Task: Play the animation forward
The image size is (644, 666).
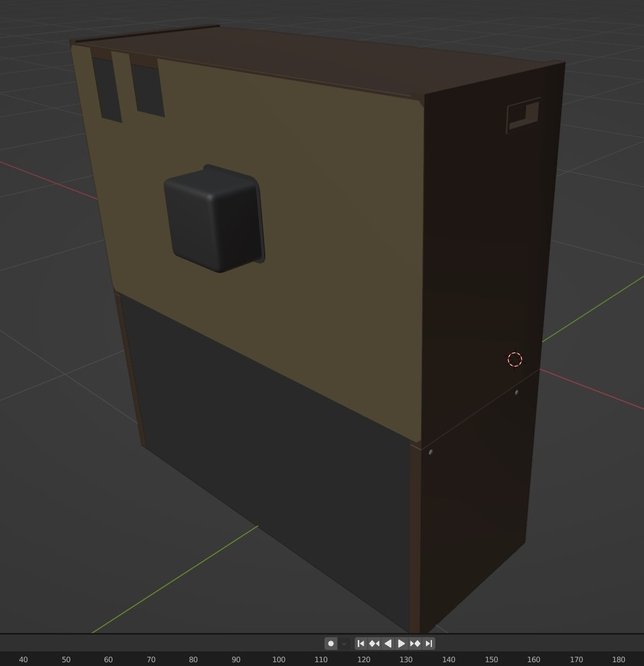Action: [x=401, y=643]
